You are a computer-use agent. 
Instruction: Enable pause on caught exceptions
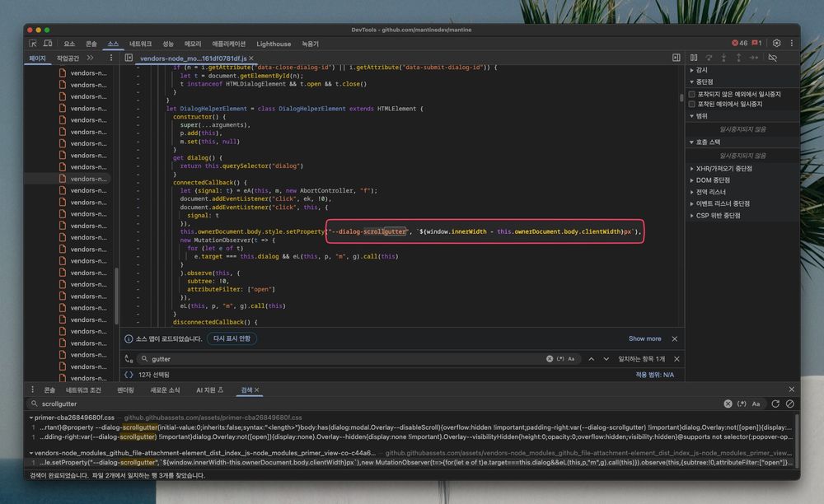pyautogui.click(x=692, y=105)
